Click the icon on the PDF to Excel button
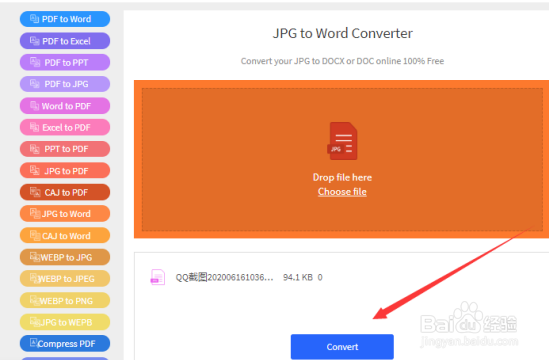Image resolution: width=549 pixels, height=360 pixels. pos(34,41)
